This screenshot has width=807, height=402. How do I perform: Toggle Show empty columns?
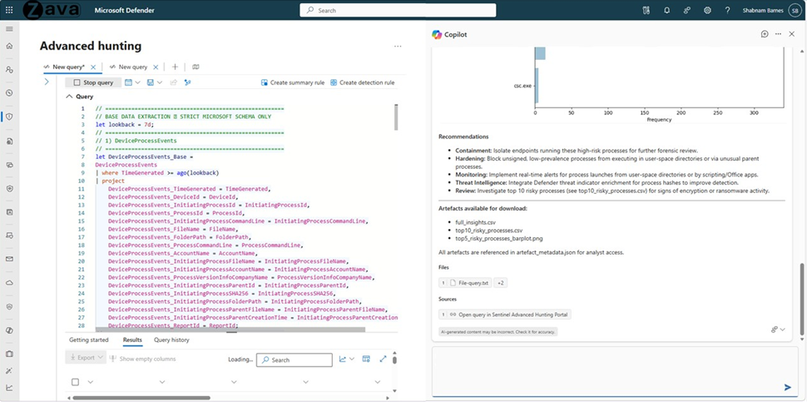click(143, 359)
